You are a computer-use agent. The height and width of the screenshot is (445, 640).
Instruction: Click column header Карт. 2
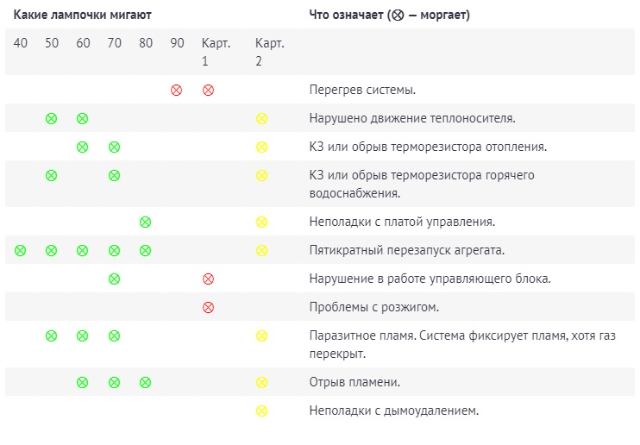(269, 52)
